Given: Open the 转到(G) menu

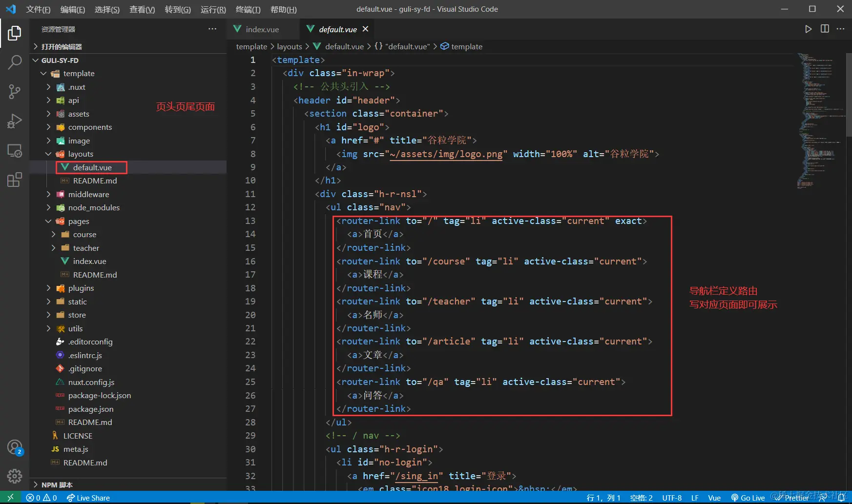Looking at the screenshot, I should pos(178,9).
